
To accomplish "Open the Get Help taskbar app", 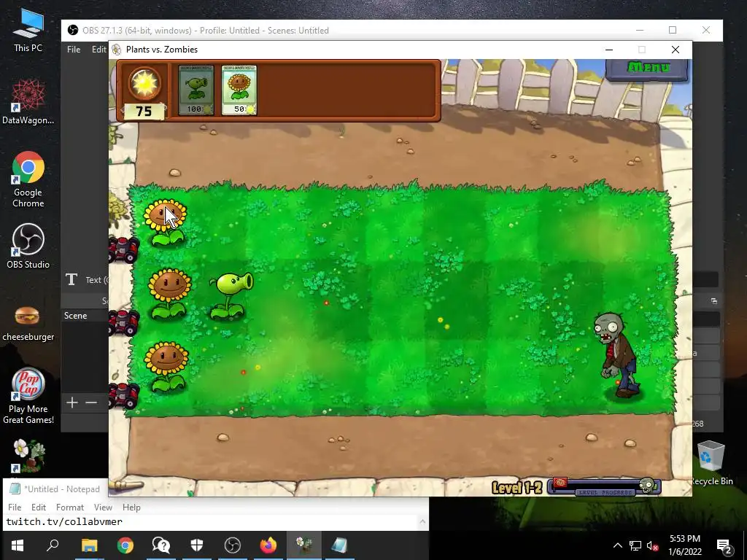I will [x=161, y=545].
